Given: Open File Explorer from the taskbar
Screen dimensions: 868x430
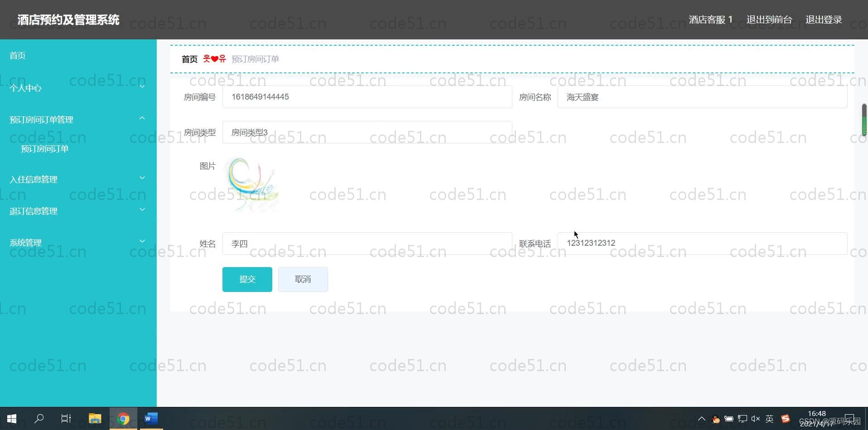Looking at the screenshot, I should 95,418.
